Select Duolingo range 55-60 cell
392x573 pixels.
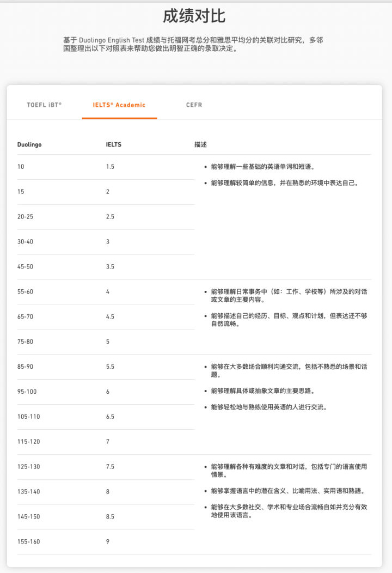pyautogui.click(x=25, y=291)
